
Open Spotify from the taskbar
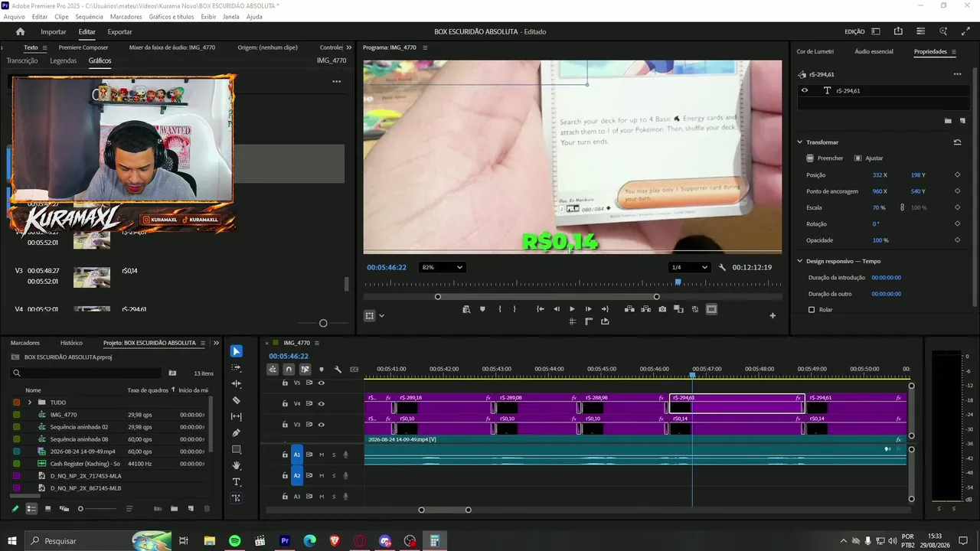[234, 541]
